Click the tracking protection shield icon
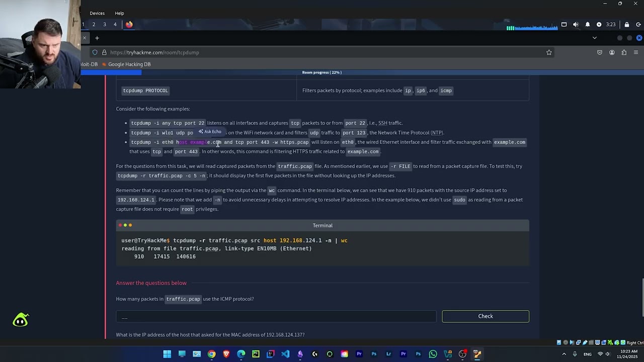Image resolution: width=644 pixels, height=362 pixels. (x=95, y=52)
